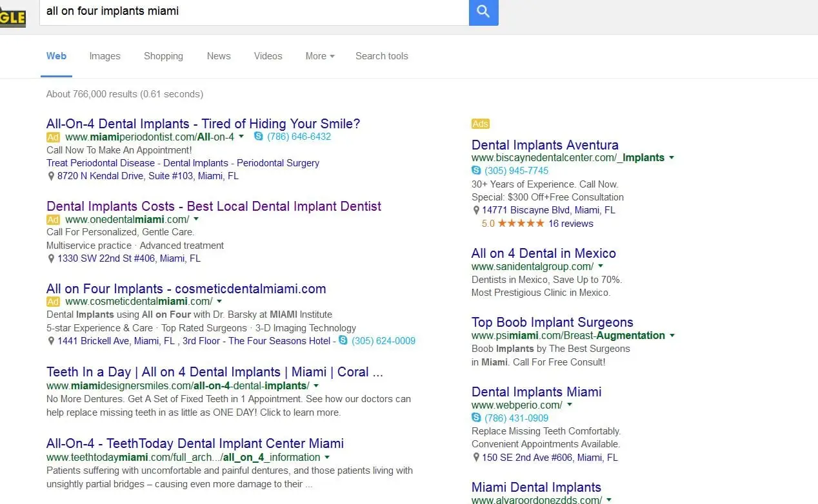Switch to the Images tab
The height and width of the screenshot is (504, 818).
(x=105, y=56)
